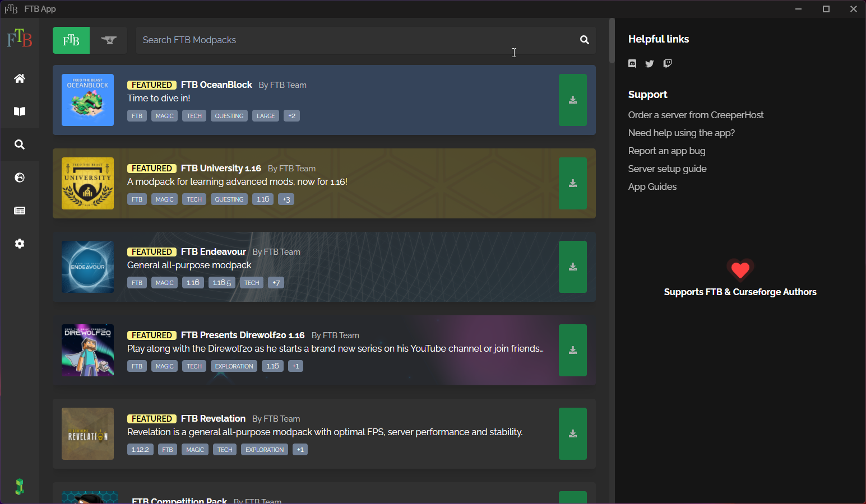Viewport: 866px width, 504px height.
Task: Click the FEATURED badge on FTB OceanBlock
Action: point(152,85)
